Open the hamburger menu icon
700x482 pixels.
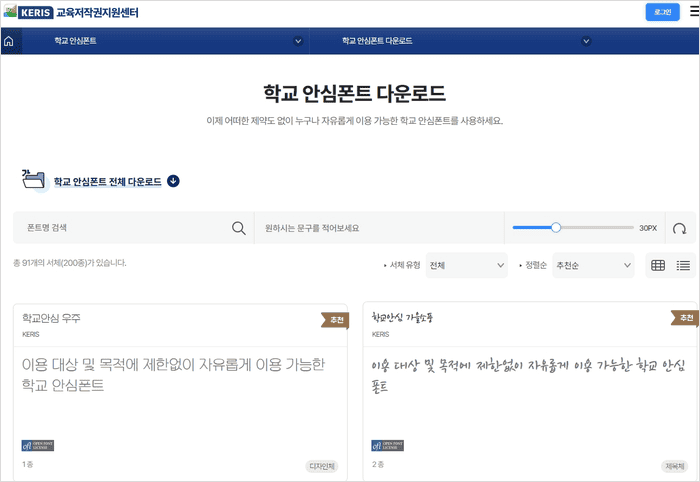[695, 12]
